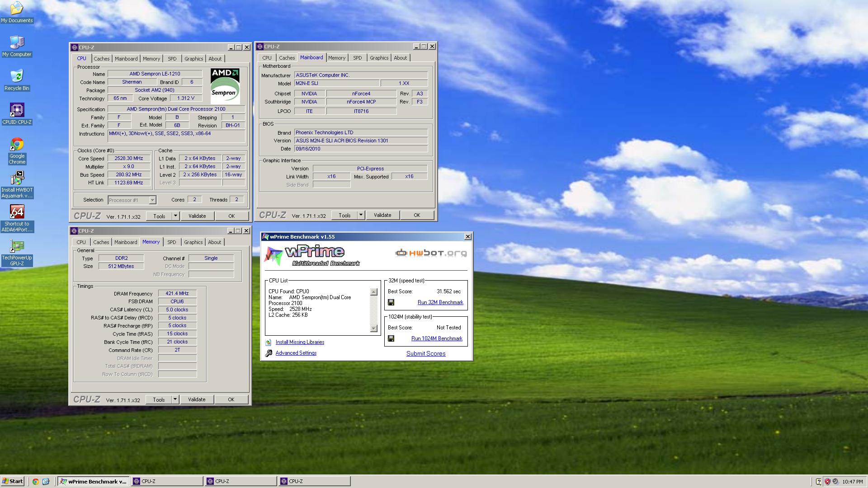Open My Documents desktop icon
Screen dimensions: 868x488
17,12
